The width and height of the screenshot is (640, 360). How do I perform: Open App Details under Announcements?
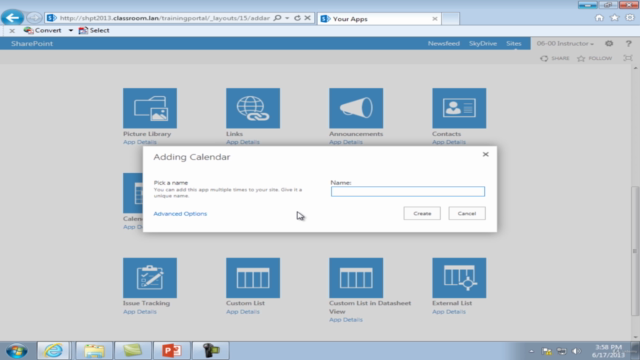346,142
